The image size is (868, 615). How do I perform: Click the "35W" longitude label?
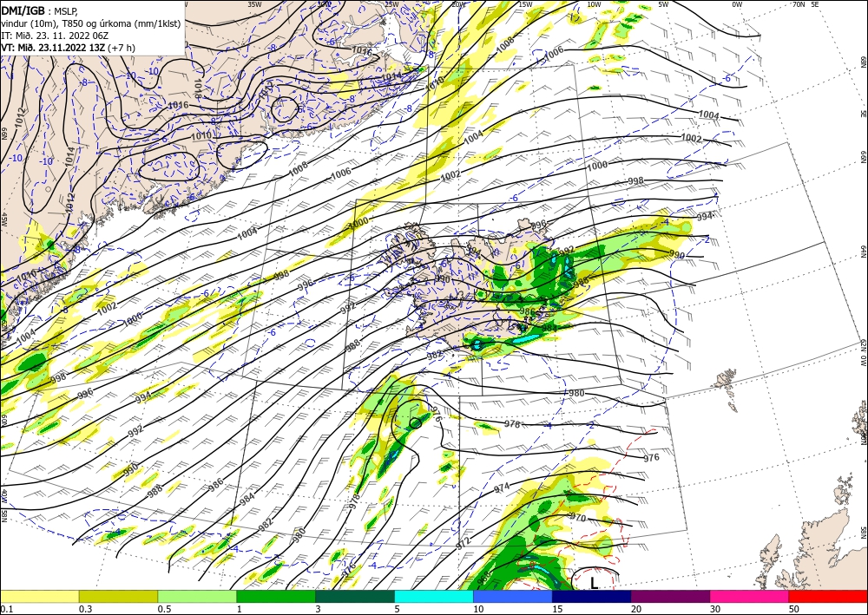tap(254, 3)
